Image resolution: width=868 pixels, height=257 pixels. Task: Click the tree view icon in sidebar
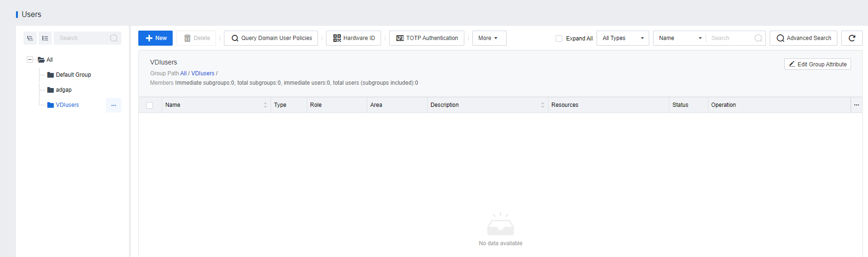[x=30, y=38]
